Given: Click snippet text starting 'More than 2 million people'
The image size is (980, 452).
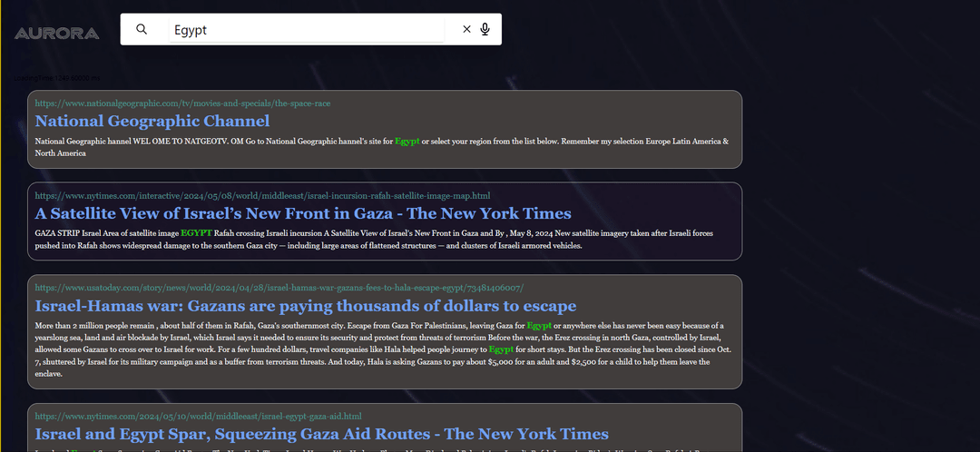Looking at the screenshot, I should [383, 349].
